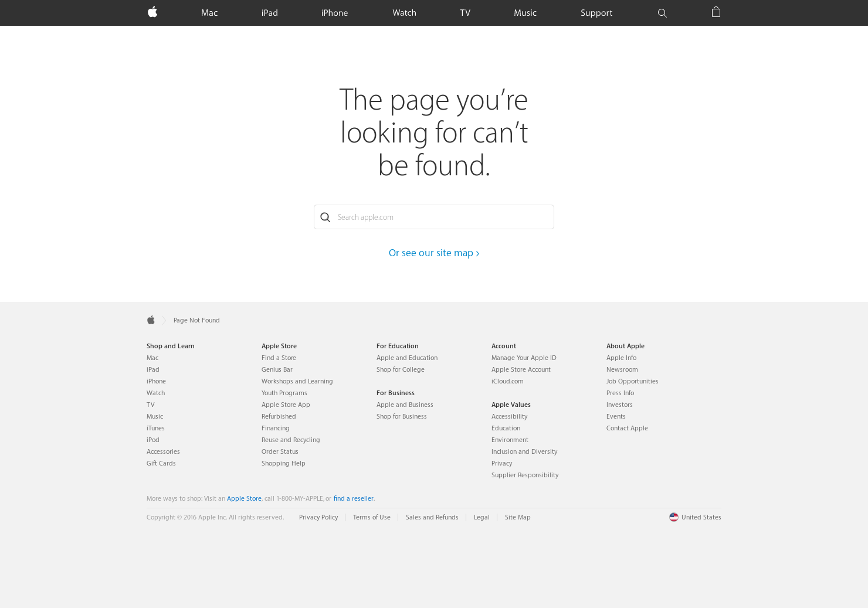Open the Accessories footer link
This screenshot has height=608, width=868.
click(163, 451)
